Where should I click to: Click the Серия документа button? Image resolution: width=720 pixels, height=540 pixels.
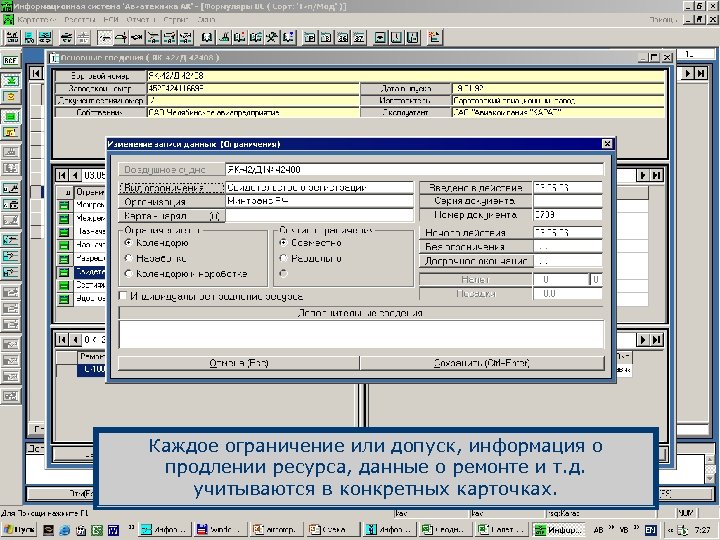tap(476, 201)
